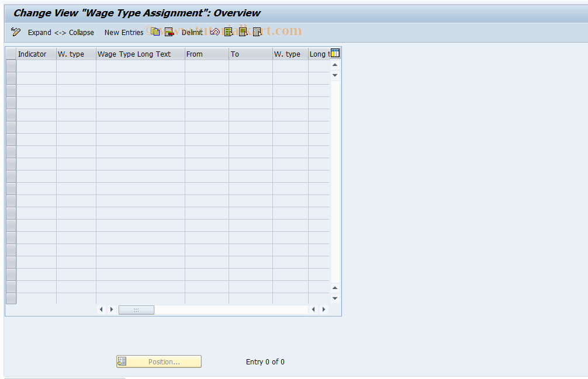Image resolution: width=588 pixels, height=379 pixels.
Task: Select the first W. type column header
Action: [76, 54]
